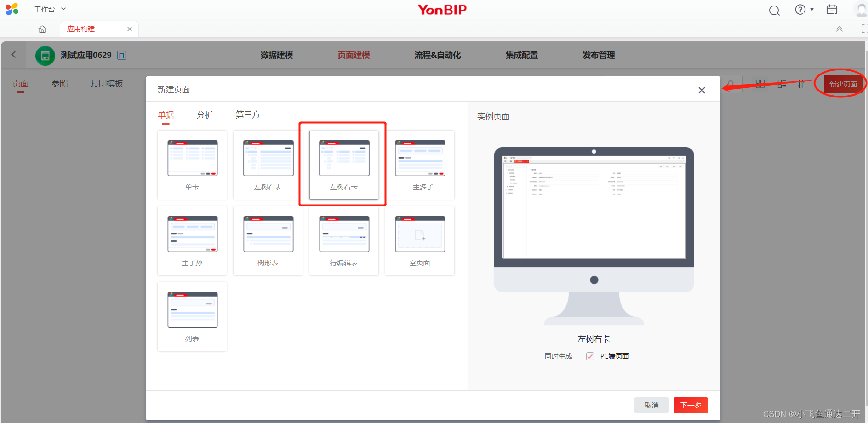Image resolution: width=868 pixels, height=423 pixels.
Task: Collapse the tab bar with the chevron icon
Action: pyautogui.click(x=839, y=29)
